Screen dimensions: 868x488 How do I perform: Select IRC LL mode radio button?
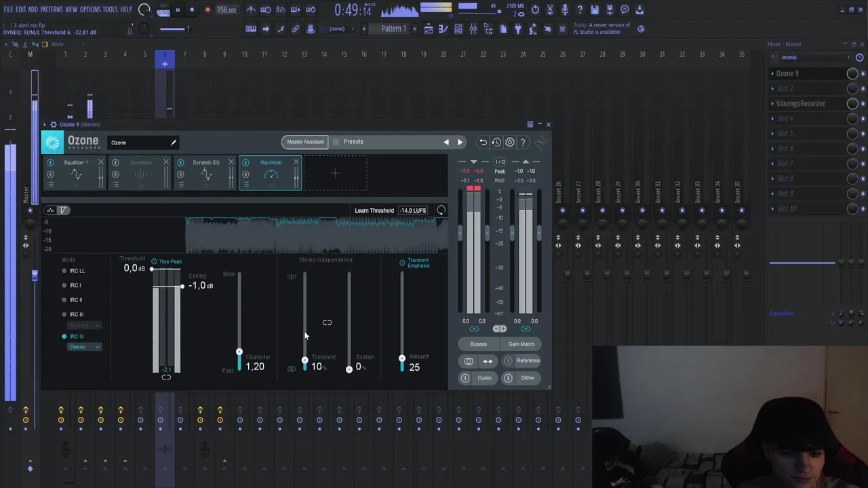(x=64, y=271)
